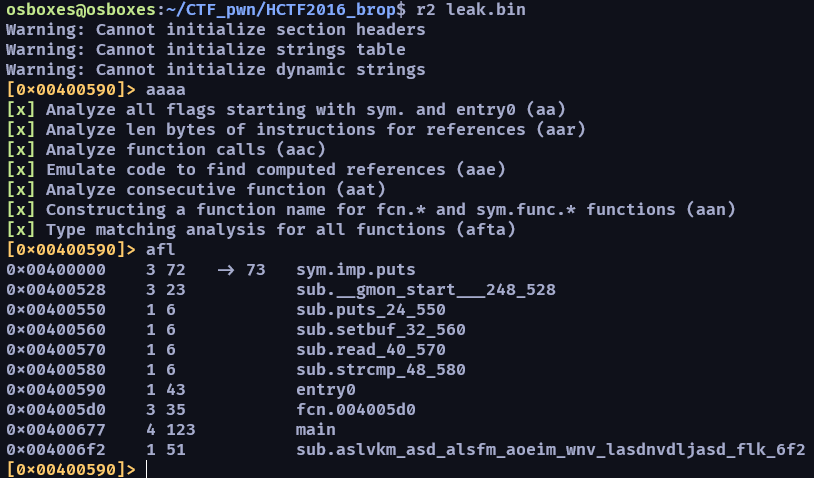Click the typed aaaa command
814x478 pixels.
(x=166, y=90)
